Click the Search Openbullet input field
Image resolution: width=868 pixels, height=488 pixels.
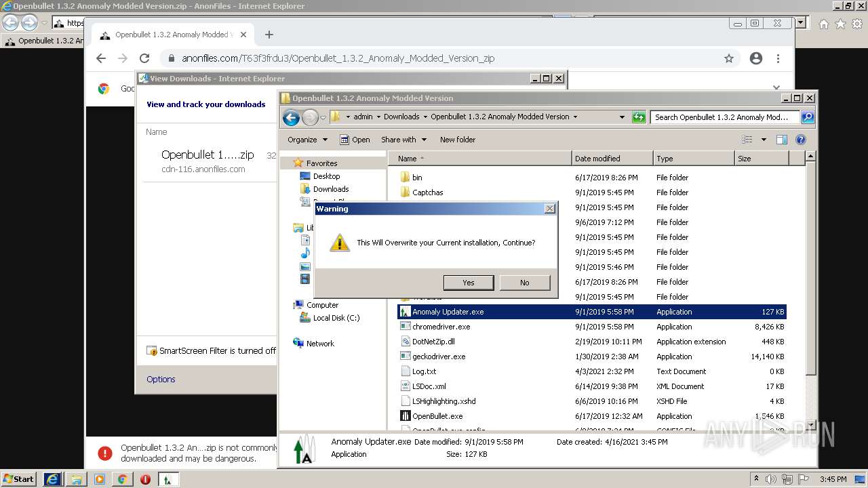725,117
